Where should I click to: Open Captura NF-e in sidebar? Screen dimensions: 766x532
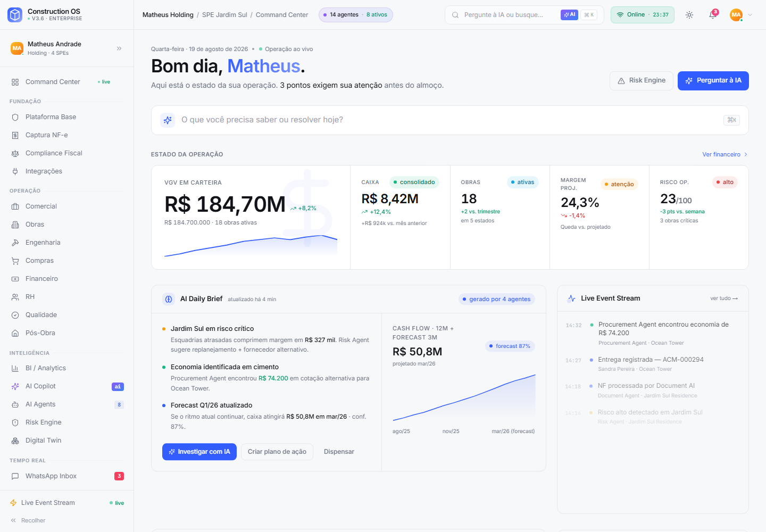66,135
